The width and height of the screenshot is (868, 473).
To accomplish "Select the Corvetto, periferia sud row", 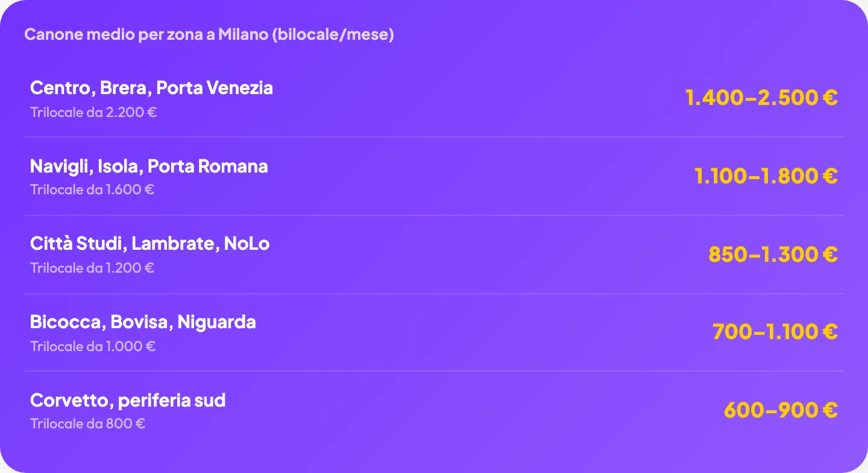I will (x=434, y=410).
